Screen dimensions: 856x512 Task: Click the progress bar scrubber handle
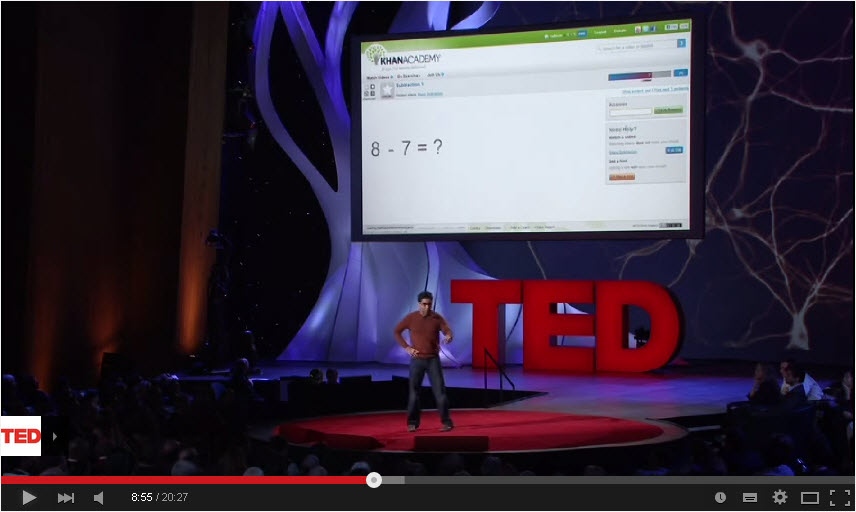click(374, 480)
